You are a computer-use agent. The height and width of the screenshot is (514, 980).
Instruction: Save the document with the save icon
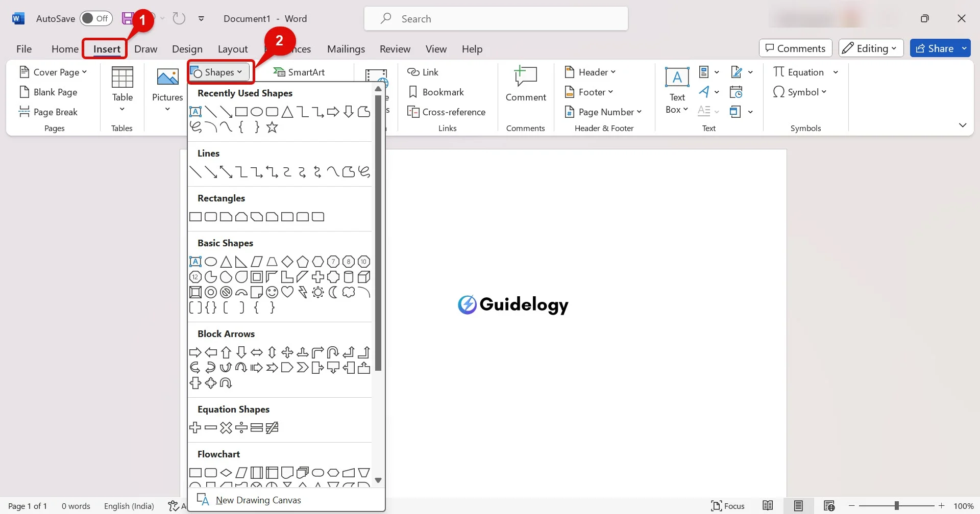[128, 18]
